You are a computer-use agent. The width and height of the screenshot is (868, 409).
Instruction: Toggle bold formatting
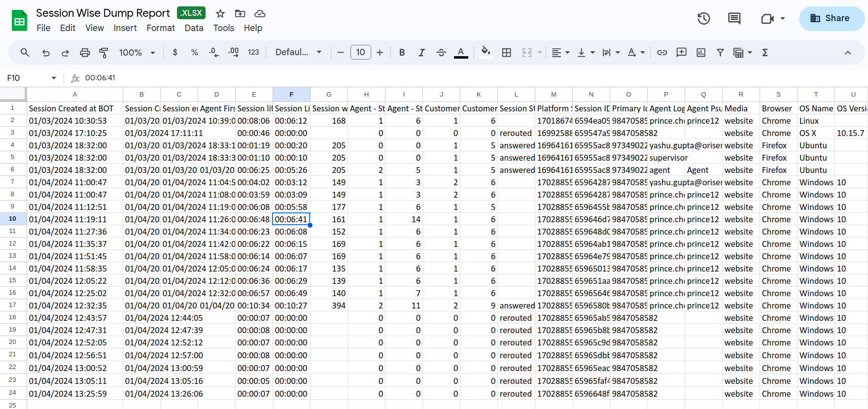coord(402,53)
